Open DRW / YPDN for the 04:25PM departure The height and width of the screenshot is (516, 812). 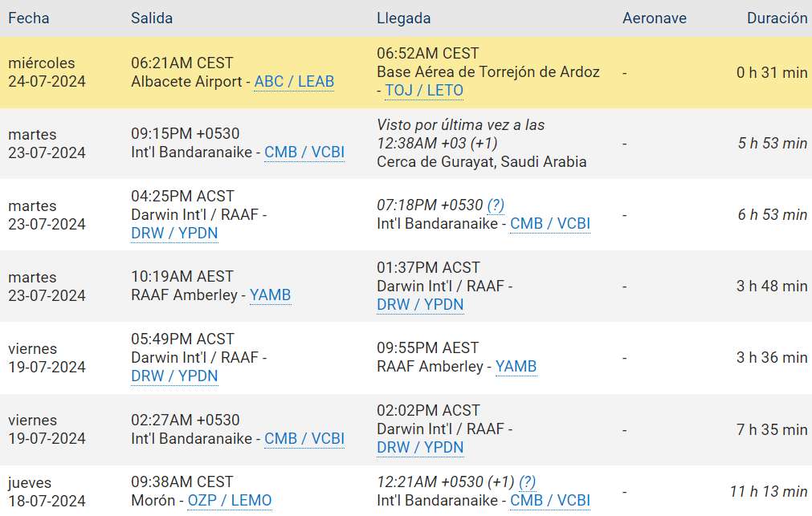174,234
